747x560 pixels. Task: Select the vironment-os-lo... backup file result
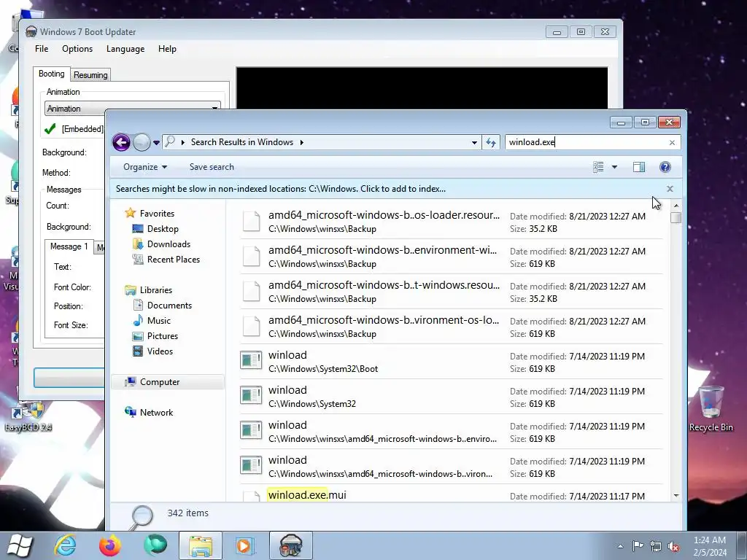point(451,327)
